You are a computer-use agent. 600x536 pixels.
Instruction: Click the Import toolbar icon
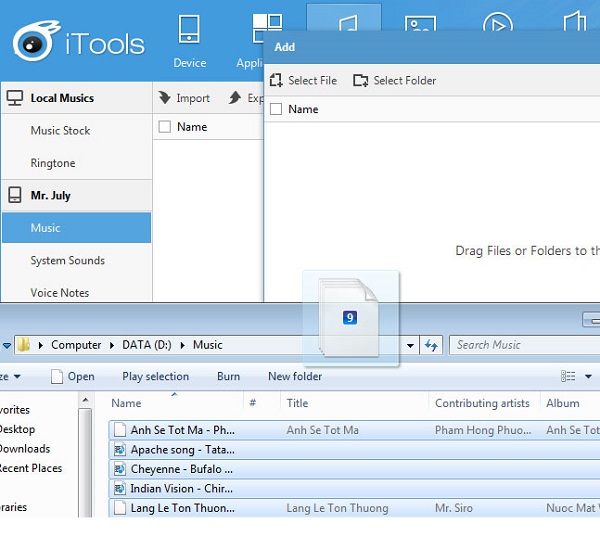pos(166,98)
